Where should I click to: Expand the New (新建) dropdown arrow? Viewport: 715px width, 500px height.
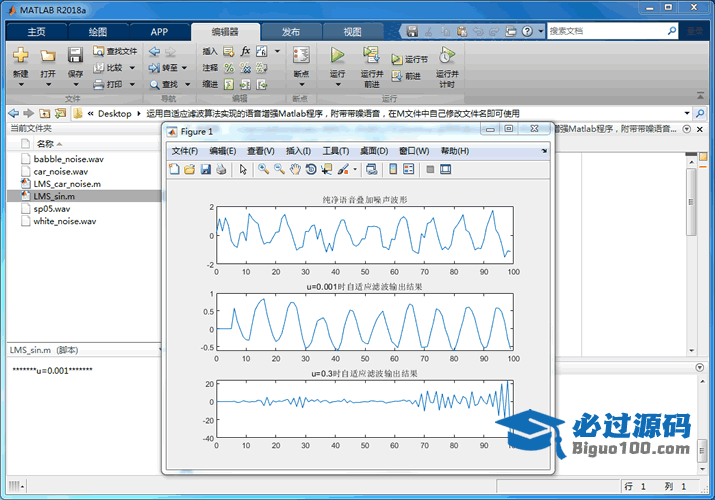tap(20, 83)
